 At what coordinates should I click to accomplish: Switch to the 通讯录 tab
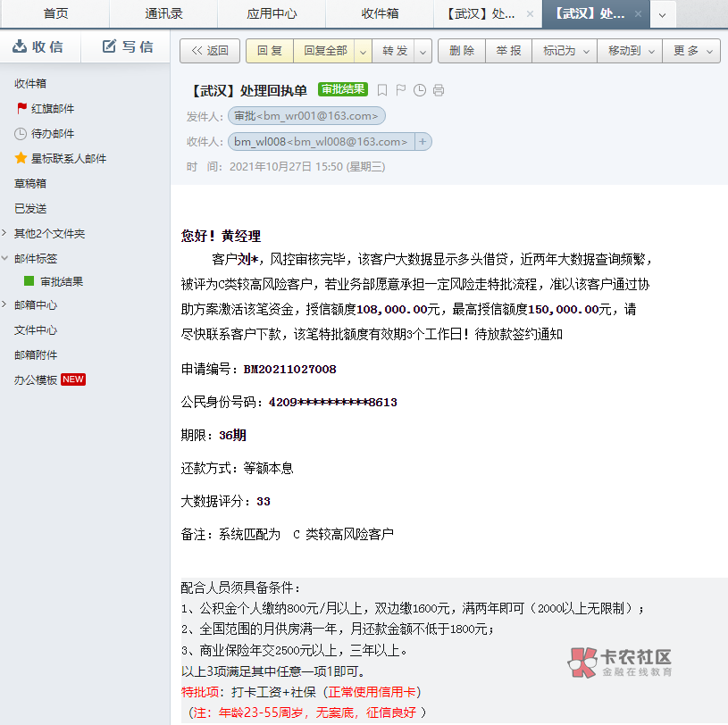click(x=163, y=13)
